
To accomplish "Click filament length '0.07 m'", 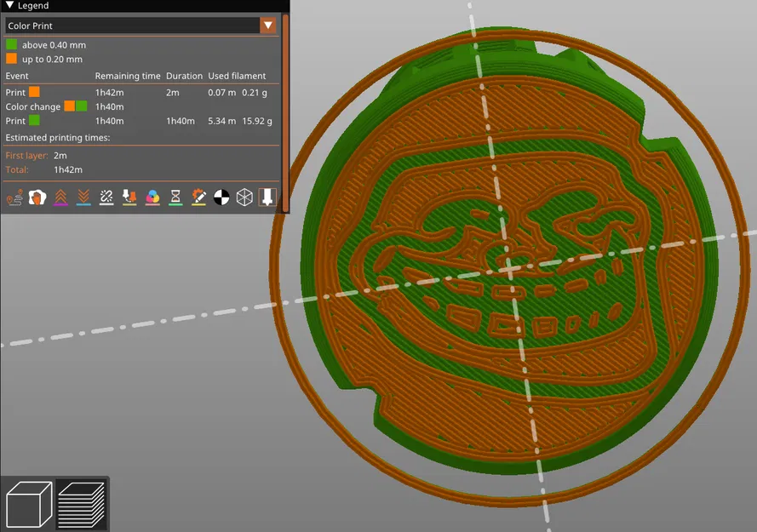I will [222, 92].
